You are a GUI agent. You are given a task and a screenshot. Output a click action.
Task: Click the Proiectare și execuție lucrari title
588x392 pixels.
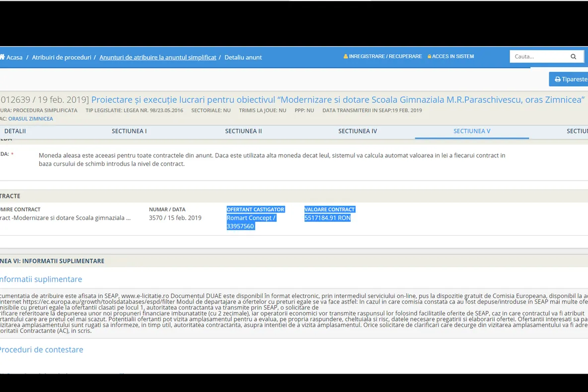tap(338, 100)
